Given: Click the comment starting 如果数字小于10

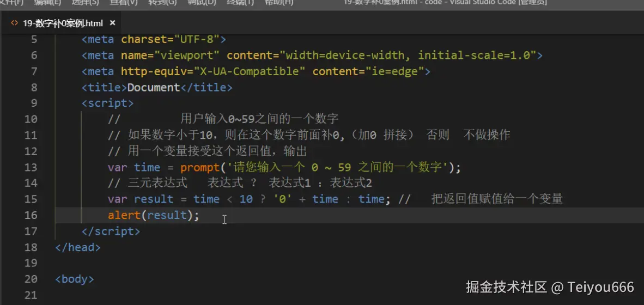Looking at the screenshot, I should pyautogui.click(x=309, y=135).
